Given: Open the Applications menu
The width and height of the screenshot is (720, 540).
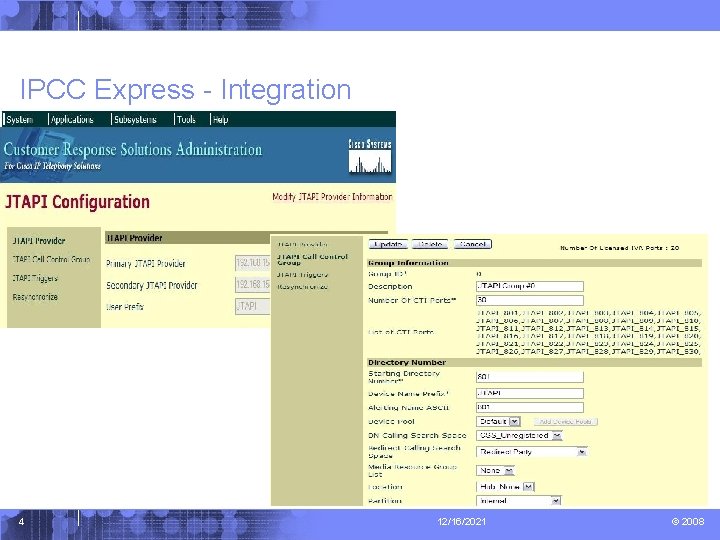Looking at the screenshot, I should point(72,119).
